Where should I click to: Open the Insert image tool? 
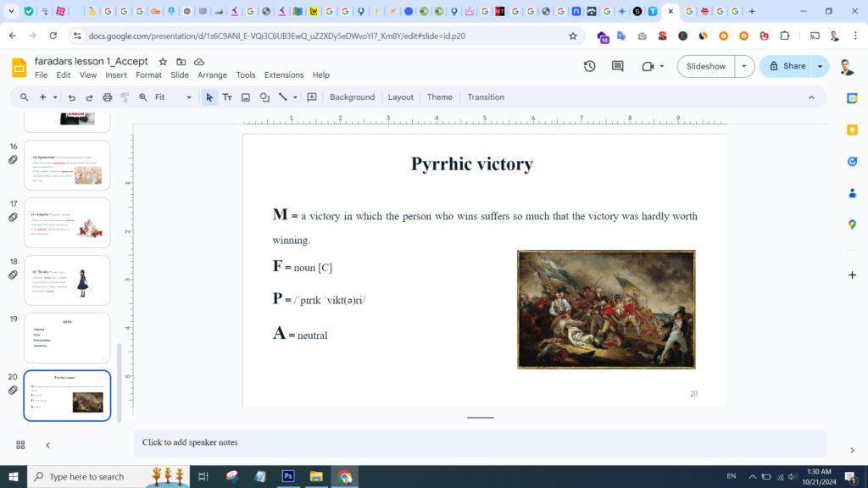point(245,97)
